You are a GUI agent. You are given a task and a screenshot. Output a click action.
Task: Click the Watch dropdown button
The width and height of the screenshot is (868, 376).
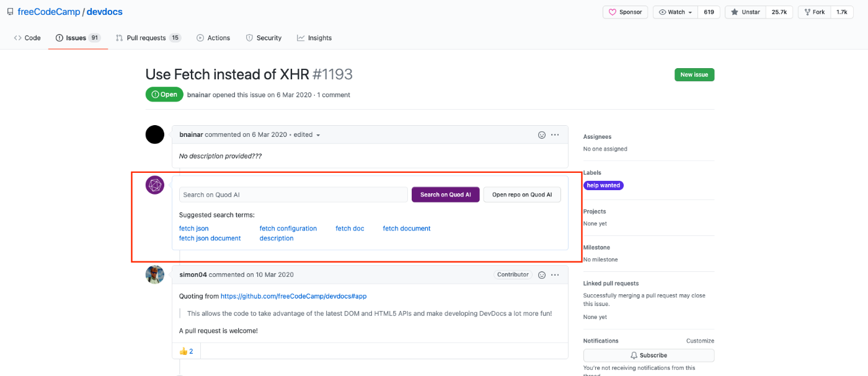pos(675,12)
